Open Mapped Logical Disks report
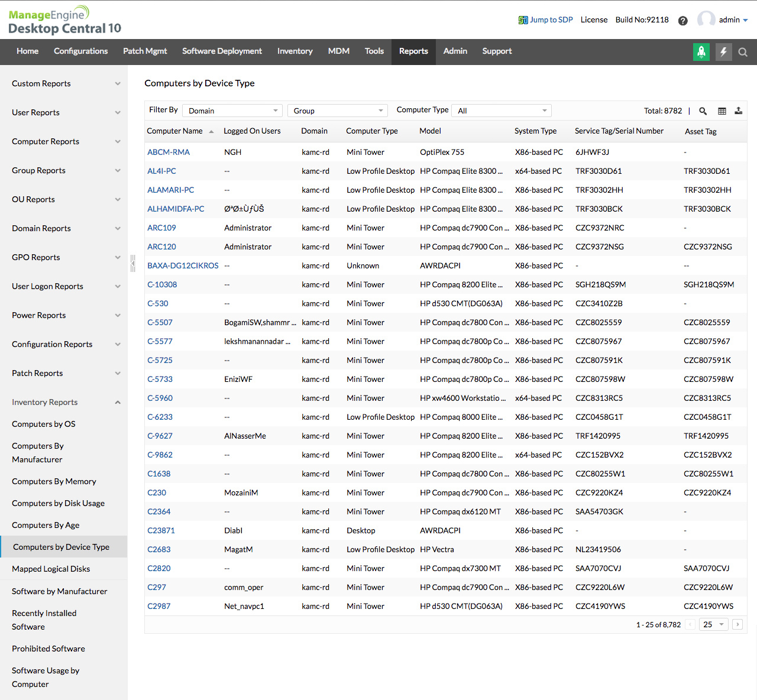This screenshot has height=700, width=757. 51,569
